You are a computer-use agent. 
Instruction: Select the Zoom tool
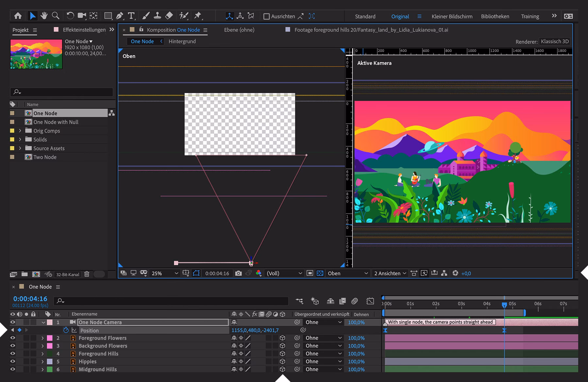[x=55, y=15]
